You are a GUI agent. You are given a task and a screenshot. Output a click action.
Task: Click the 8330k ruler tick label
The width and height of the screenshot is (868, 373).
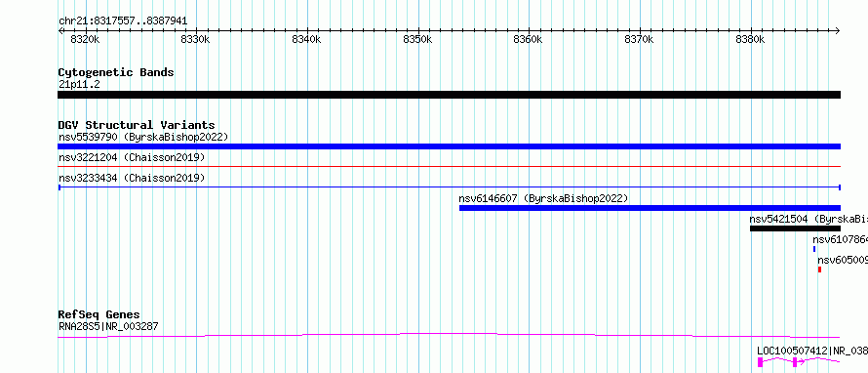click(x=196, y=40)
